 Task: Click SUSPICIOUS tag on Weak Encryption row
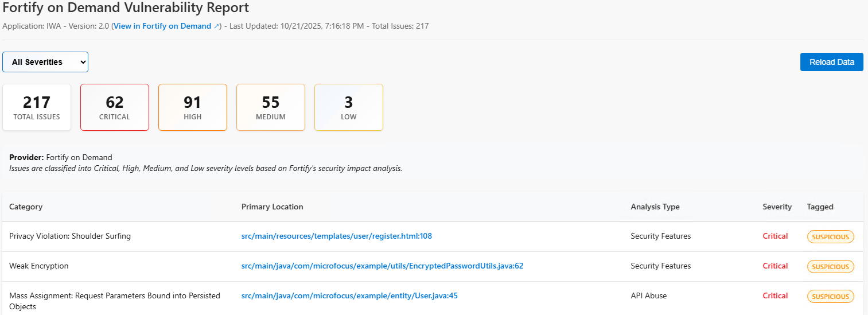(831, 266)
